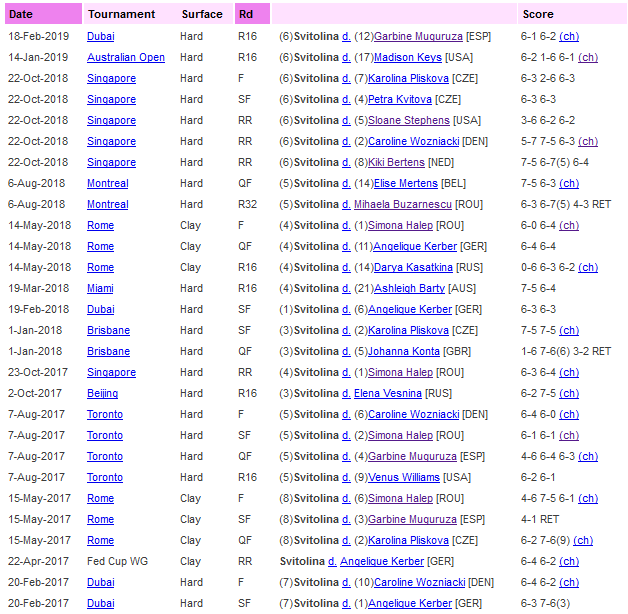Open Elise Mertens player link
The width and height of the screenshot is (628, 614).
(406, 183)
